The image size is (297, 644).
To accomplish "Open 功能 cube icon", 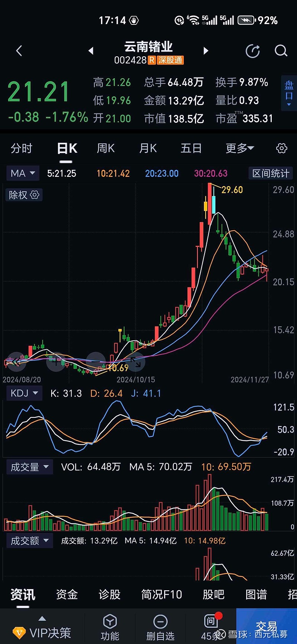I will [110, 621].
